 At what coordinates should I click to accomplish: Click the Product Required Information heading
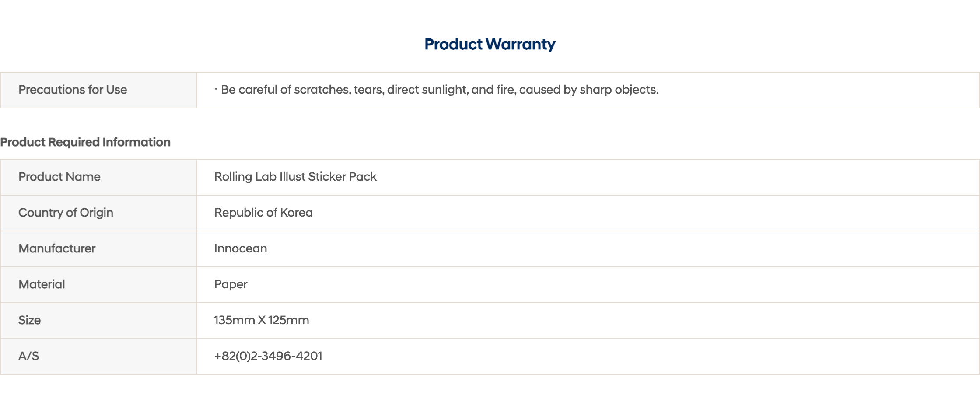85,142
